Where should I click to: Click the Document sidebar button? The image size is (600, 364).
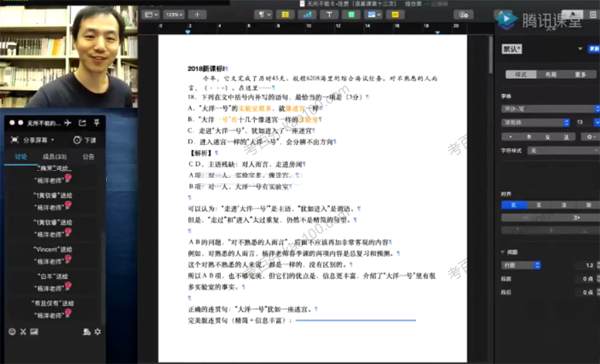pyautogui.click(x=593, y=15)
